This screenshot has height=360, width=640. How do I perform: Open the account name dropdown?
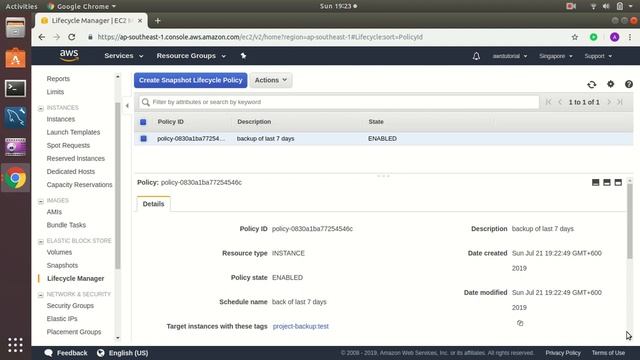pyautogui.click(x=509, y=56)
